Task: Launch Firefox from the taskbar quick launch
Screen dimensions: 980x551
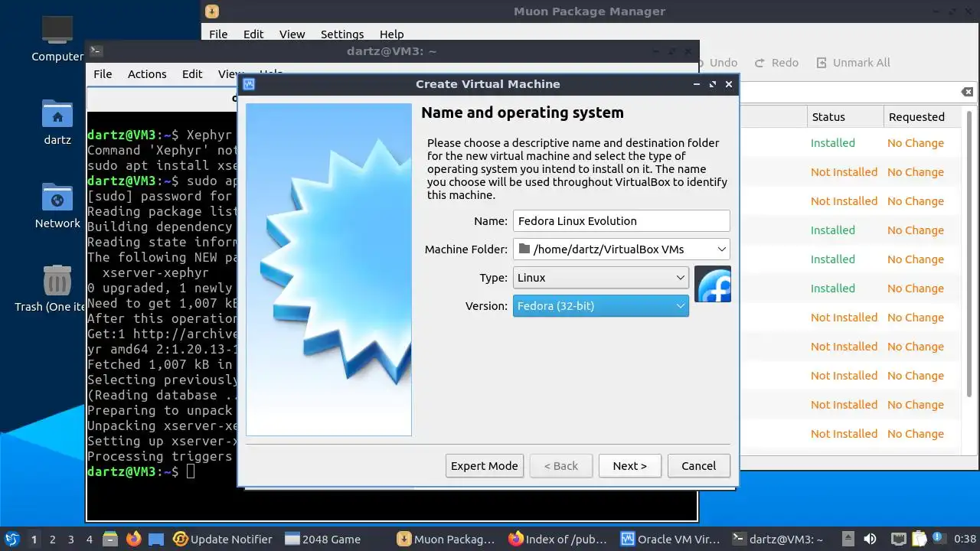Action: click(x=133, y=539)
